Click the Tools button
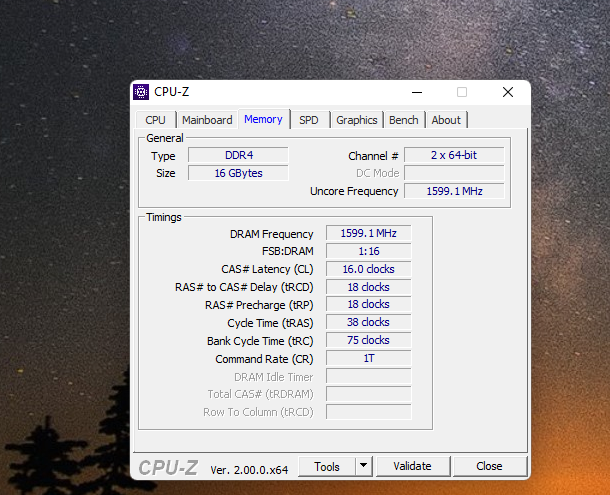This screenshot has width=610, height=495. pos(327,466)
